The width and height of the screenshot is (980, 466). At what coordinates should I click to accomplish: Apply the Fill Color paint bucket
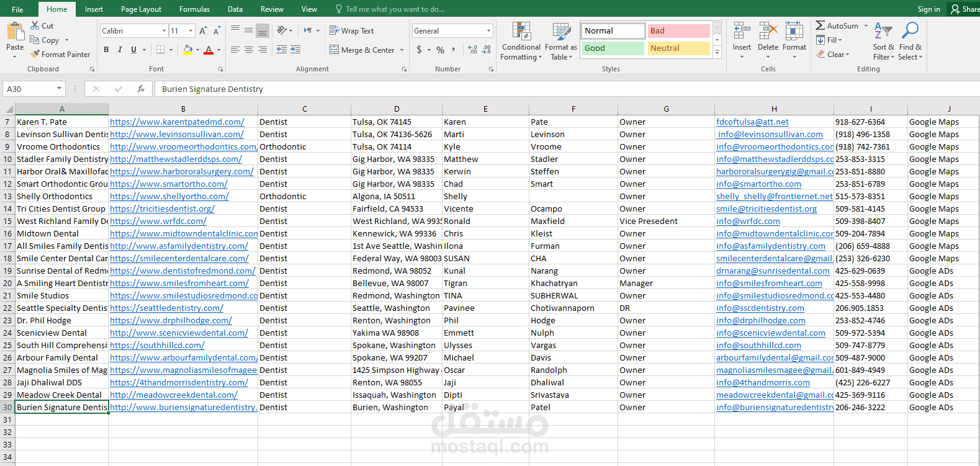[187, 49]
